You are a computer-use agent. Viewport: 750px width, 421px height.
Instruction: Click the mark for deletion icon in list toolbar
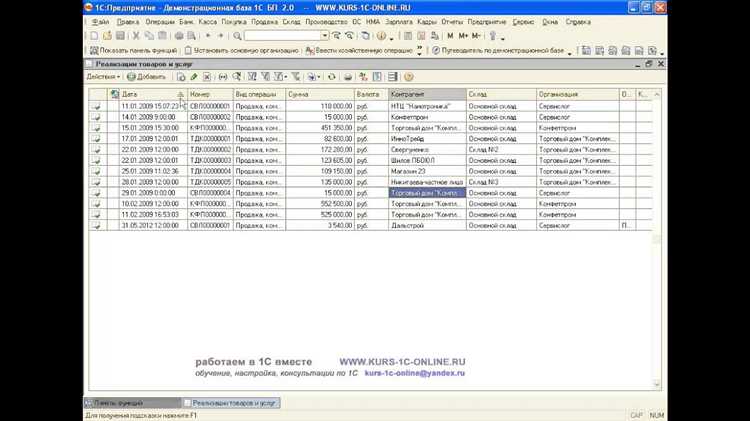(x=207, y=77)
